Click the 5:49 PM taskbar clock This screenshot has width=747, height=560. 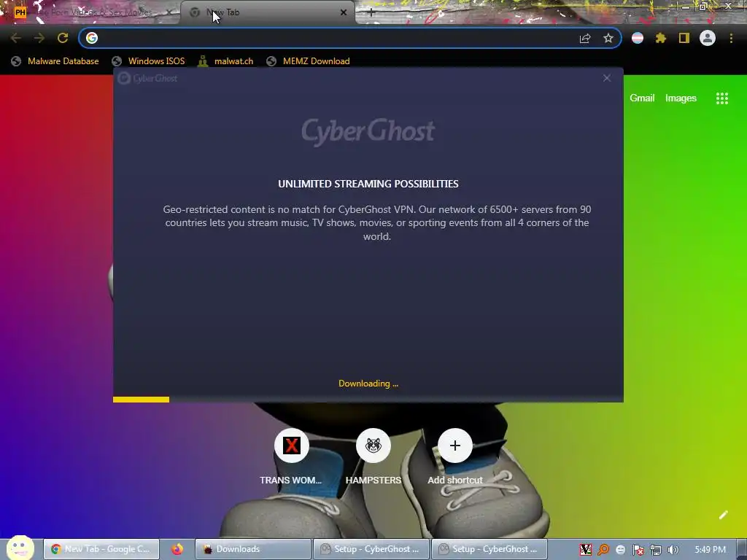pyautogui.click(x=710, y=550)
